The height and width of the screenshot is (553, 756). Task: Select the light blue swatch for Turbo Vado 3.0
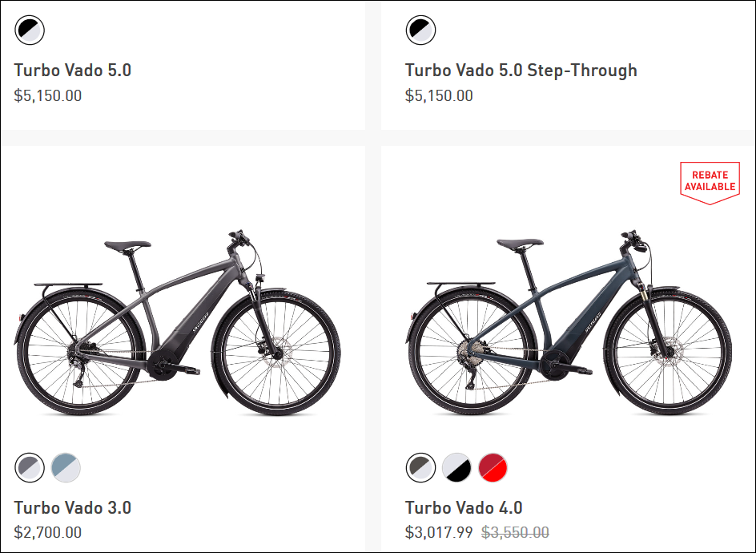66,466
